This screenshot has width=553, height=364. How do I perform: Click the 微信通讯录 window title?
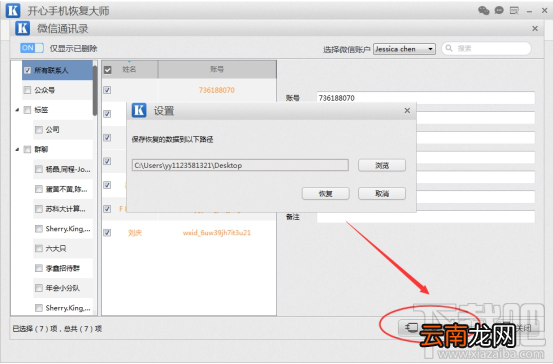click(63, 29)
